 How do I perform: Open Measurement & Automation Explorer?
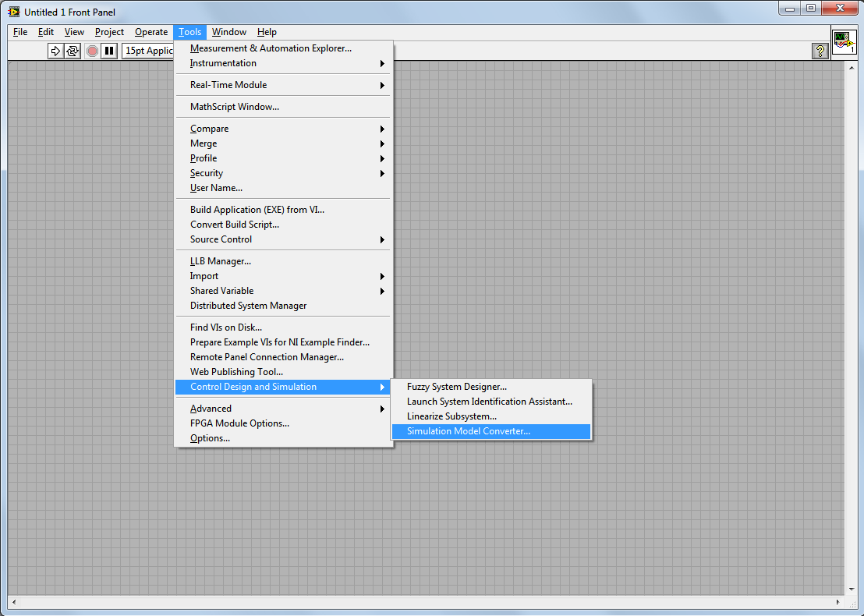(x=271, y=48)
